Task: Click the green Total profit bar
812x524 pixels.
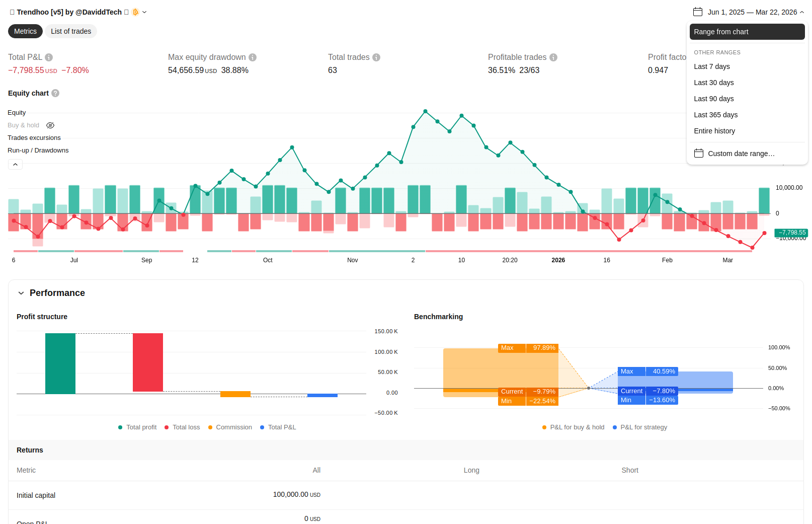Action: click(60, 363)
